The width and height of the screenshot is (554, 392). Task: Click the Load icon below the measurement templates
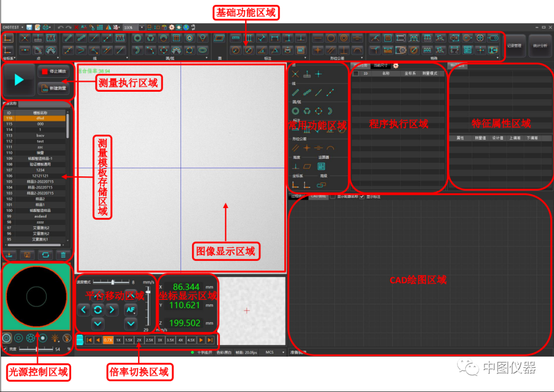[9, 255]
